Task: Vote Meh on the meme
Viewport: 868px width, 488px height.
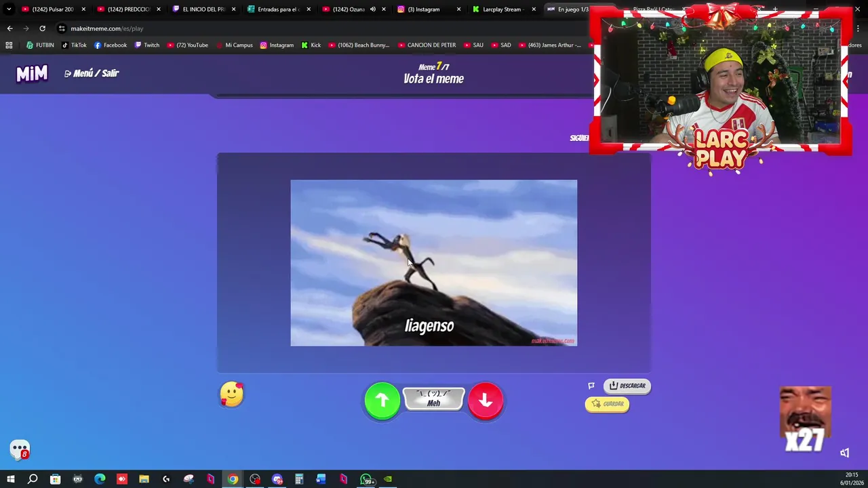Action: 433,399
